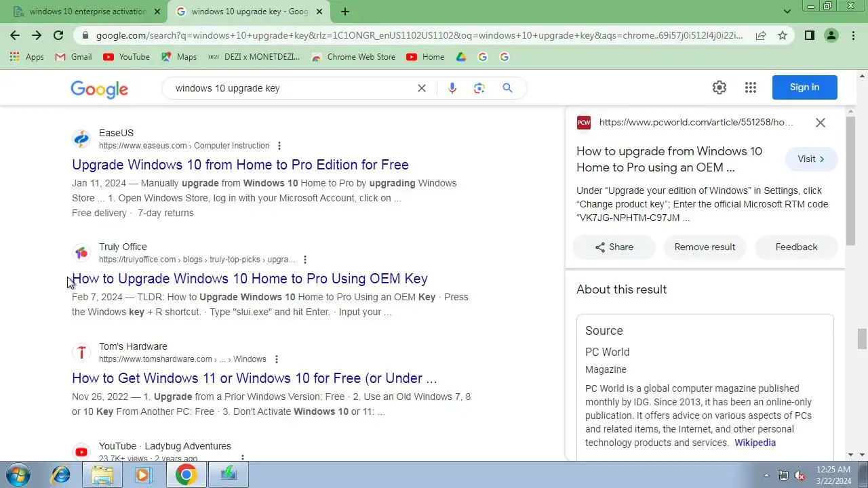868x488 pixels.
Task: Open Google Drive bookmark icon
Action: click(461, 57)
